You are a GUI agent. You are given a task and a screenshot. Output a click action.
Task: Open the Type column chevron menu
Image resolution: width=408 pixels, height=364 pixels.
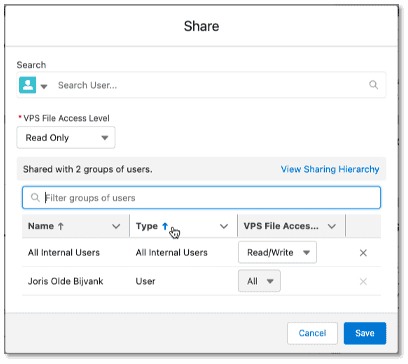pyautogui.click(x=224, y=226)
